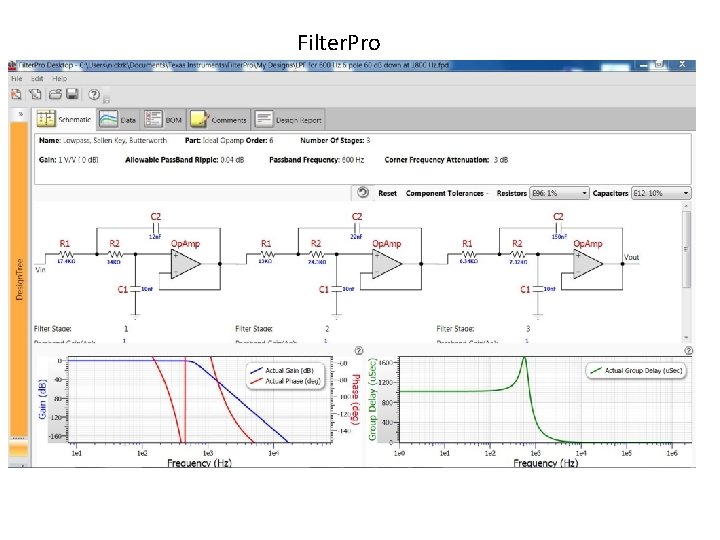Switch to the Design Report tab
The width and height of the screenshot is (720, 540).
288,119
